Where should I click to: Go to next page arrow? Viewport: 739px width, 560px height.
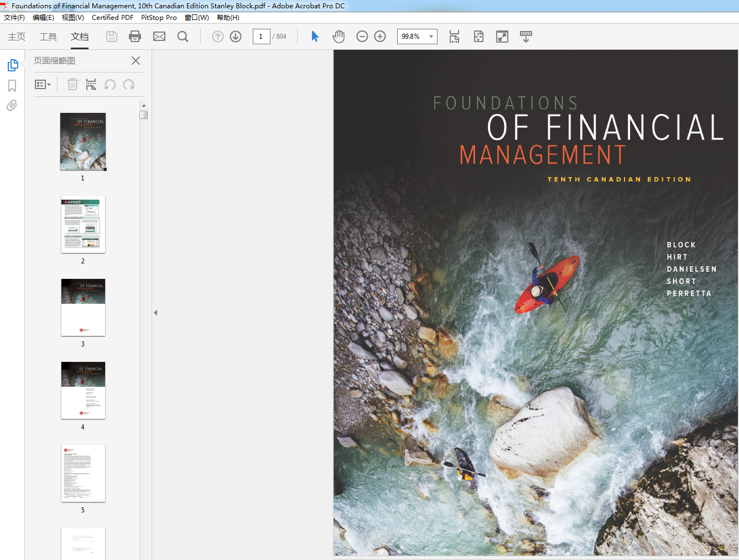tap(236, 37)
